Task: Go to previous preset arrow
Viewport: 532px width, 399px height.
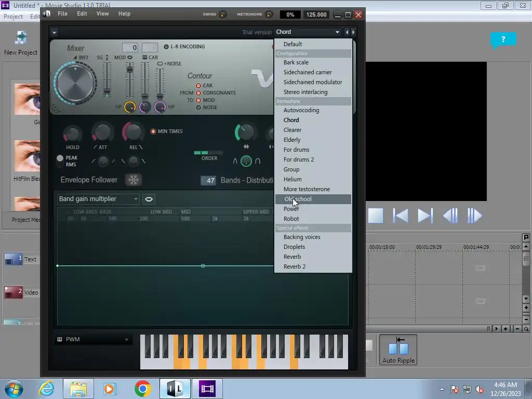Action: click(x=347, y=32)
